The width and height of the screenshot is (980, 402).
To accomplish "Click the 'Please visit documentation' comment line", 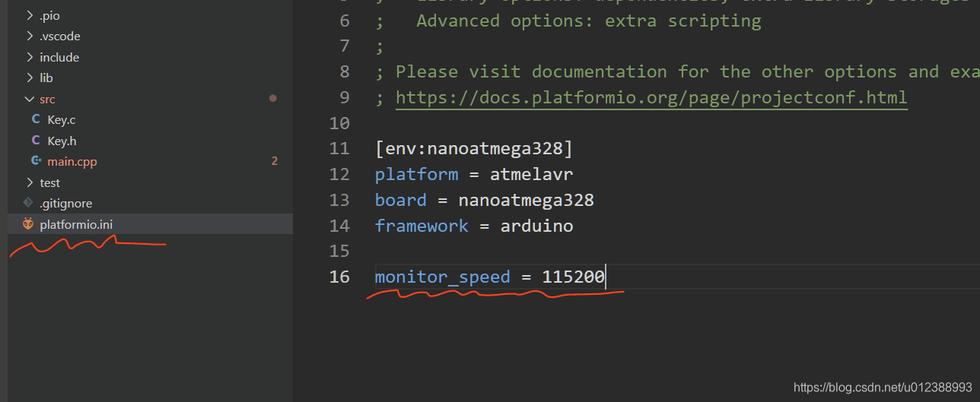I will click(677, 71).
